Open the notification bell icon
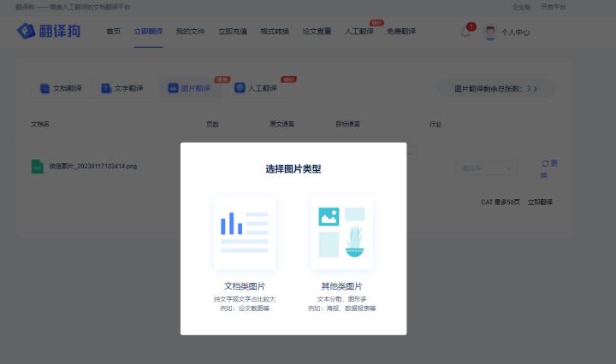This screenshot has width=616, height=364. coord(466,32)
